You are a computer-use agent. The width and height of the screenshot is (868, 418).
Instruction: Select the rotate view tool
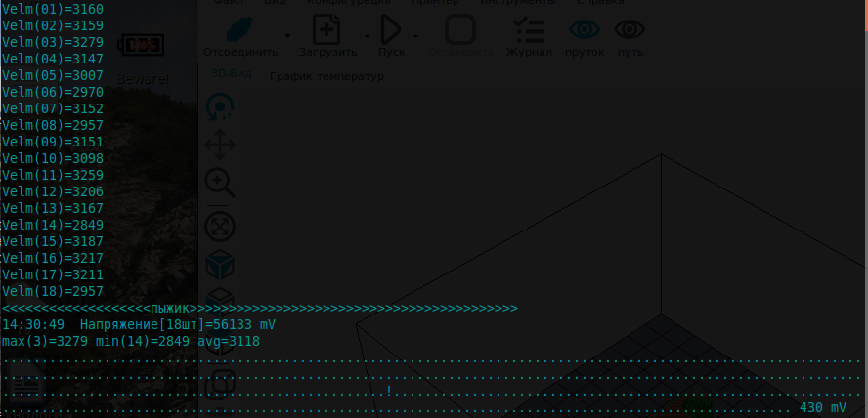220,107
